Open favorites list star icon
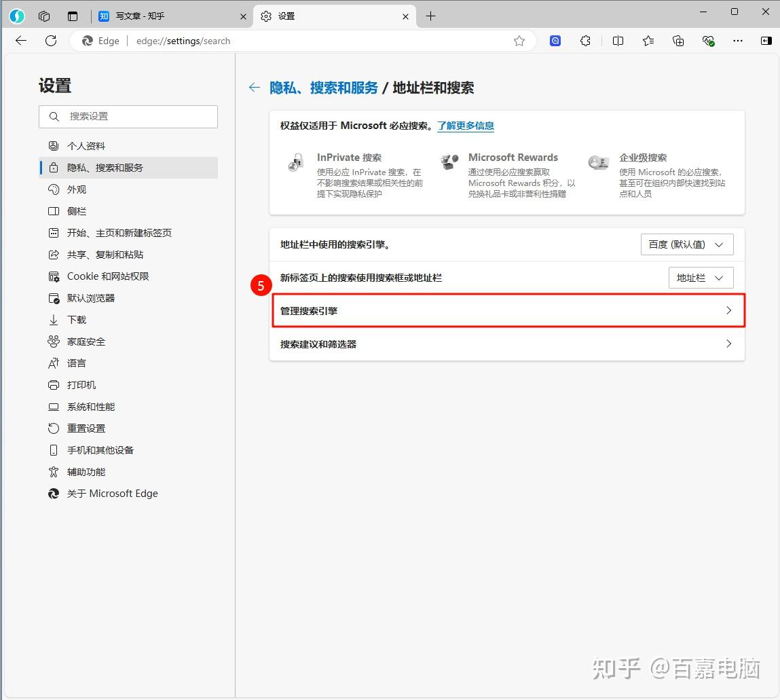780x700 pixels. click(x=648, y=41)
